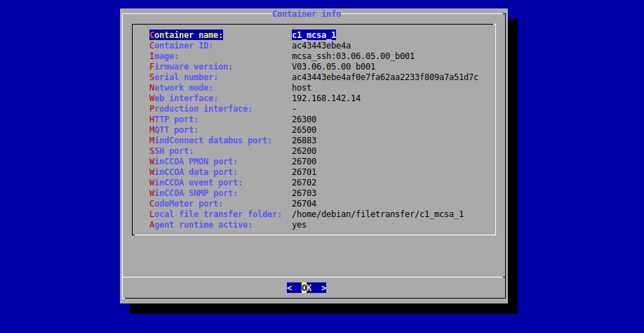Viewport: 644px width, 333px height.
Task: Select the 'MindConnect databus port:' label
Action: pos(210,141)
